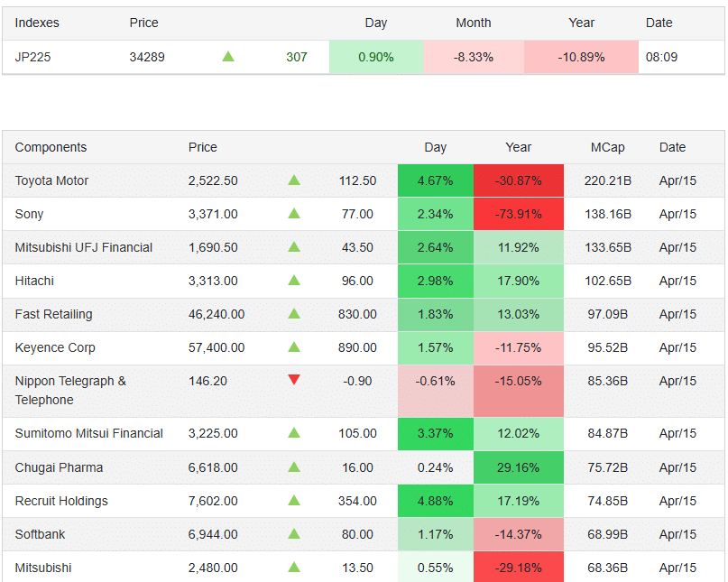Click the JP225 year change -10.89% cell
Viewport: 728px width, 582px height.
(x=581, y=57)
